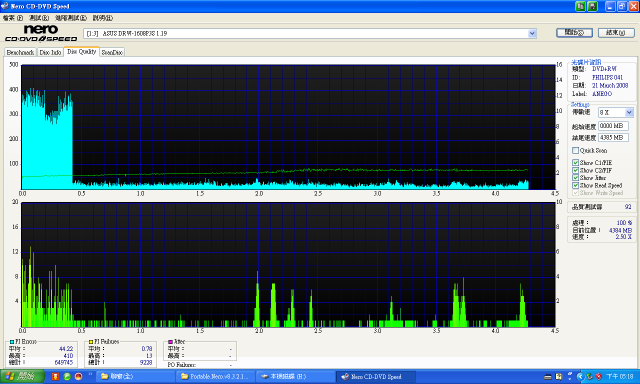Click the green floppy-disk save icon in title bar
The width and height of the screenshot is (640, 384).
592,6
